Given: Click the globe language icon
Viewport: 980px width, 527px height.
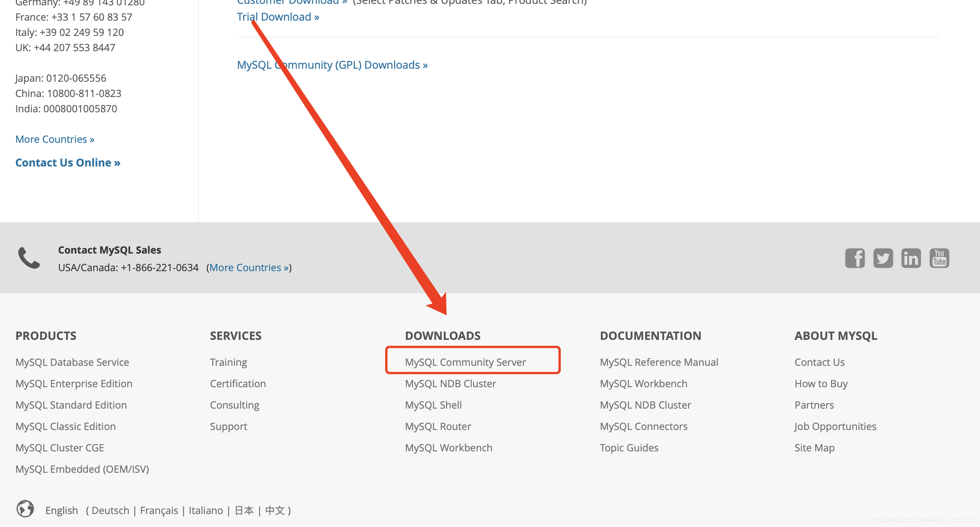Looking at the screenshot, I should pos(25,509).
